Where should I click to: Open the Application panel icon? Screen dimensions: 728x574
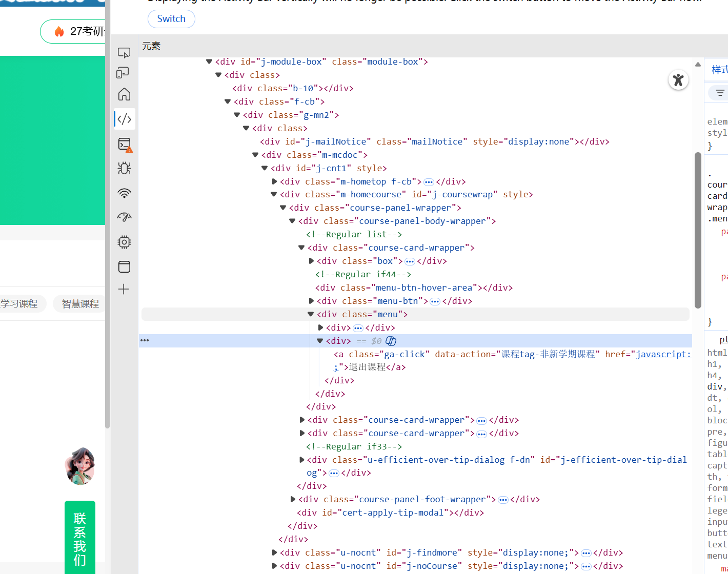click(x=124, y=266)
